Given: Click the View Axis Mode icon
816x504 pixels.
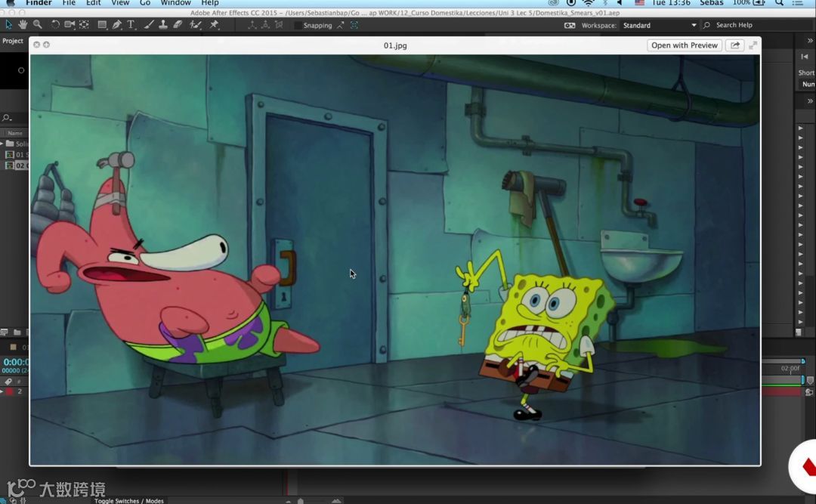Looking at the screenshot, I should pos(279,24).
